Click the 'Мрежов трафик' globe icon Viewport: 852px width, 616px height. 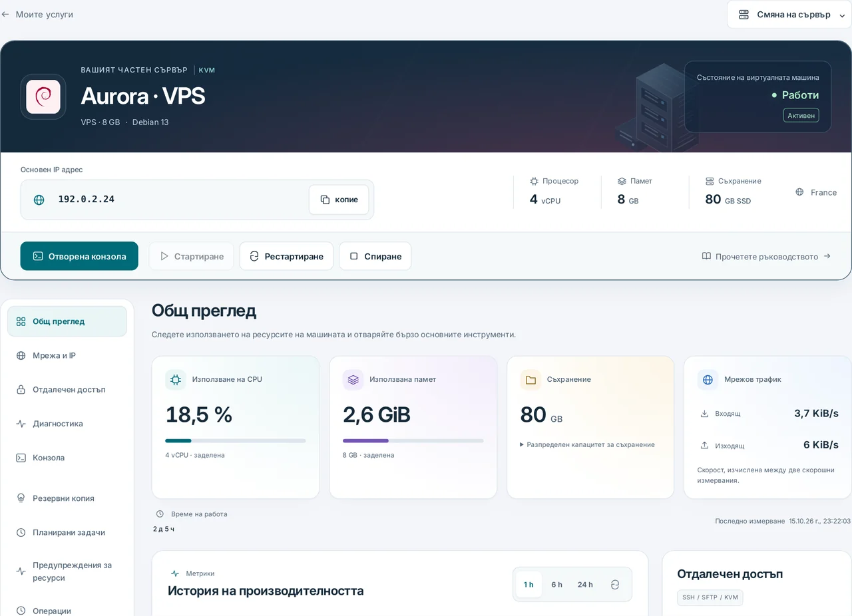[708, 380]
